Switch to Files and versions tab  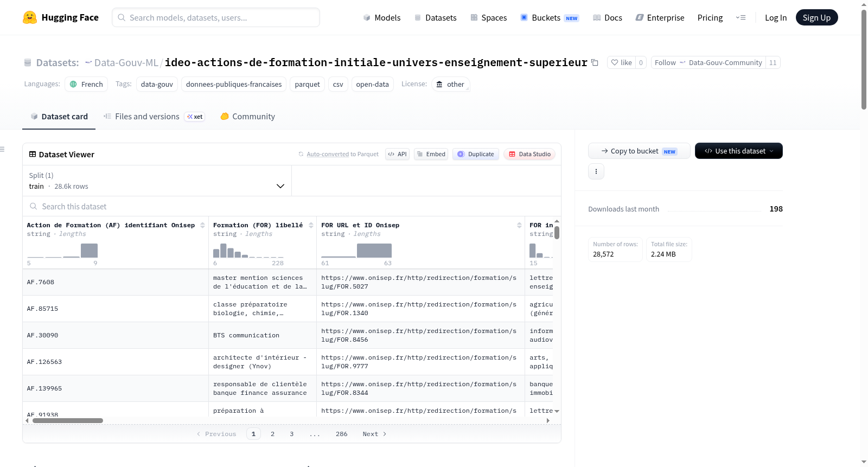(x=154, y=116)
